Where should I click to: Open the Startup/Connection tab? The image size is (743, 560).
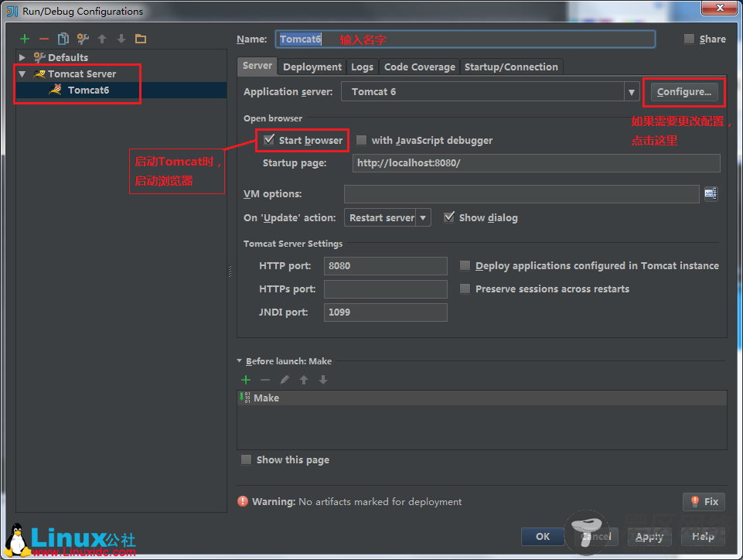tap(511, 67)
